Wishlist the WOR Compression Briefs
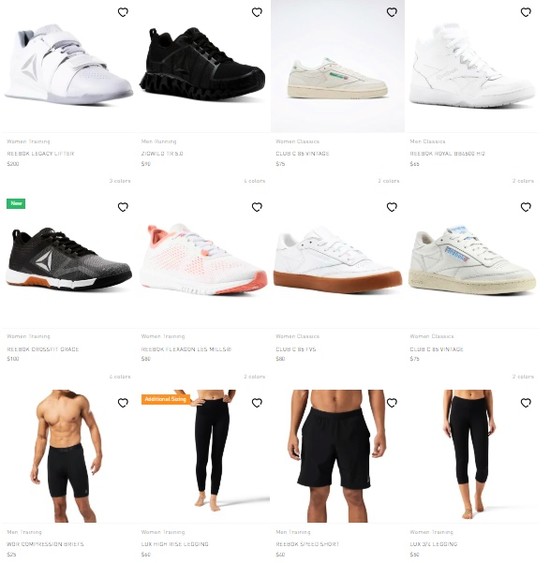 123,403
